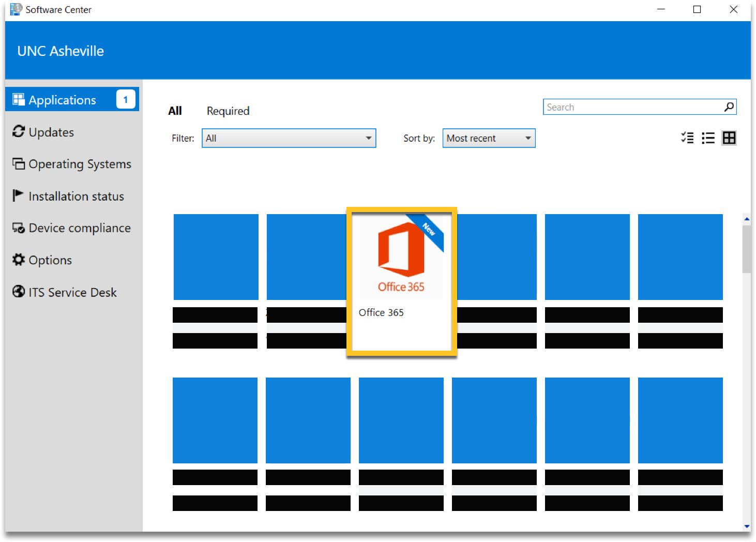Click inside the Search field
The width and height of the screenshot is (756, 542).
pos(621,107)
